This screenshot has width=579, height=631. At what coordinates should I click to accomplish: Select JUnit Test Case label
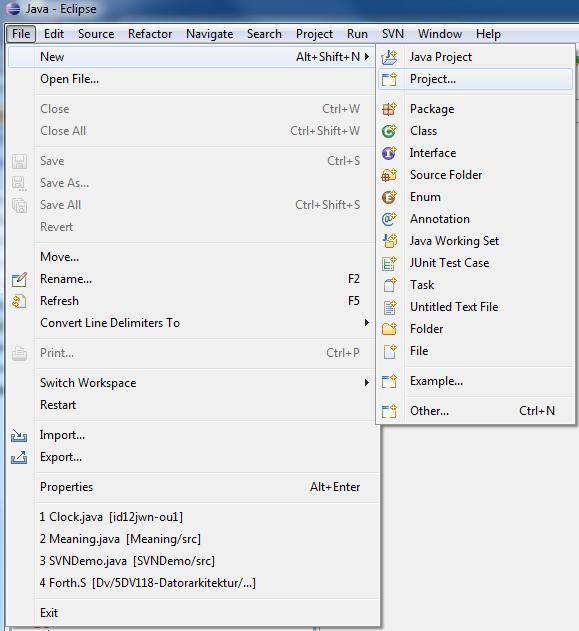[x=449, y=263]
